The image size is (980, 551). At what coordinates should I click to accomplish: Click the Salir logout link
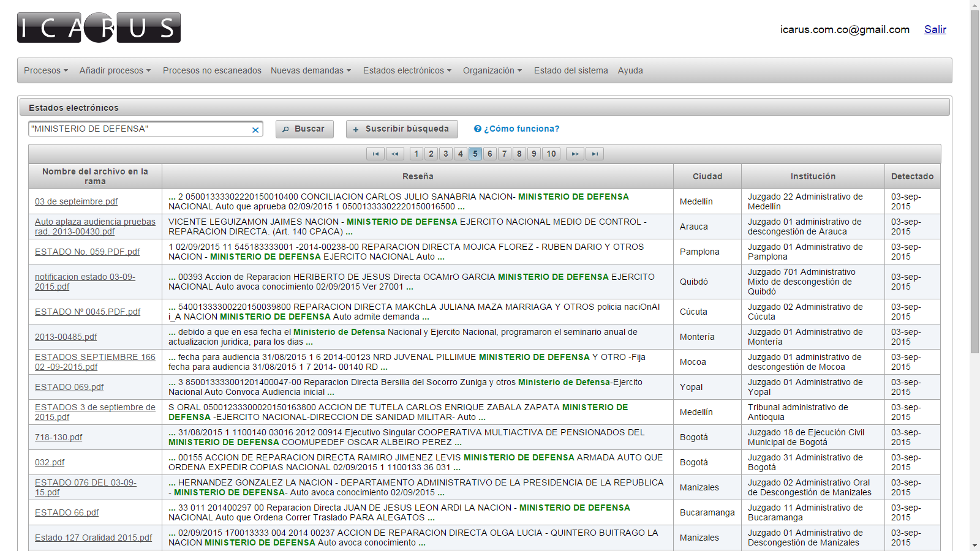pyautogui.click(x=935, y=29)
